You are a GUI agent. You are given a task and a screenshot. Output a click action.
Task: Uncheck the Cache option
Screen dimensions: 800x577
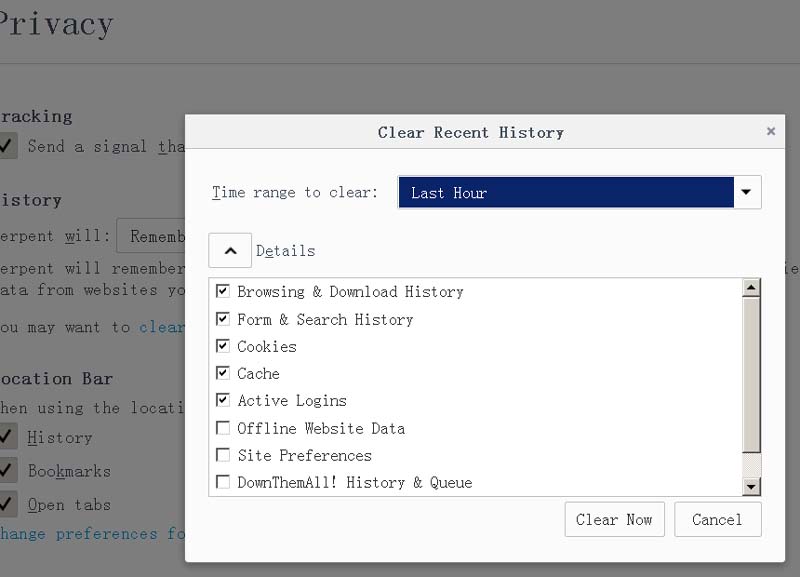point(223,373)
